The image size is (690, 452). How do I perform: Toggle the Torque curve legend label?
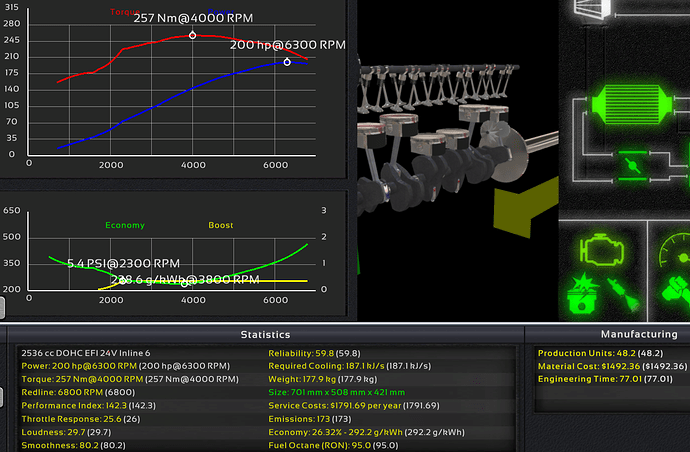pos(124,12)
